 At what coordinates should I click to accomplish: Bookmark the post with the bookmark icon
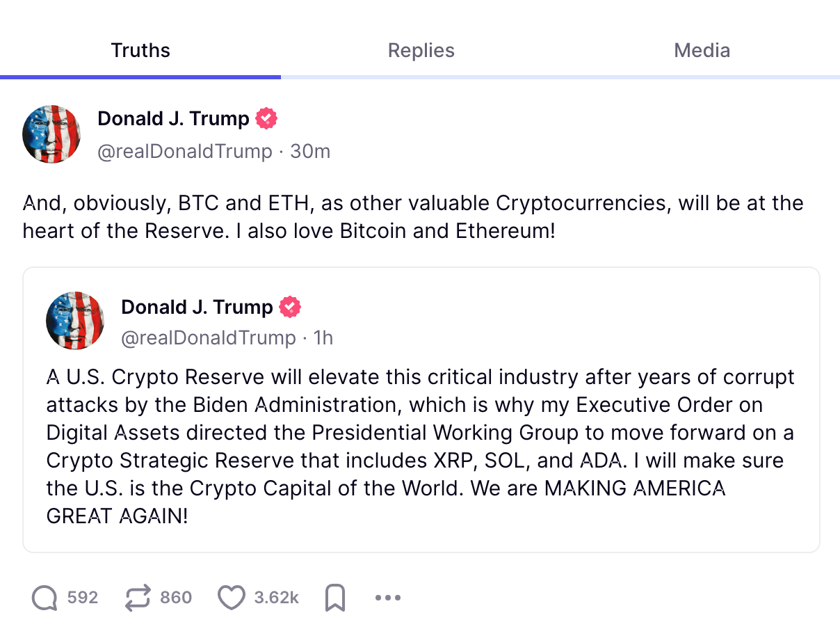(336, 597)
